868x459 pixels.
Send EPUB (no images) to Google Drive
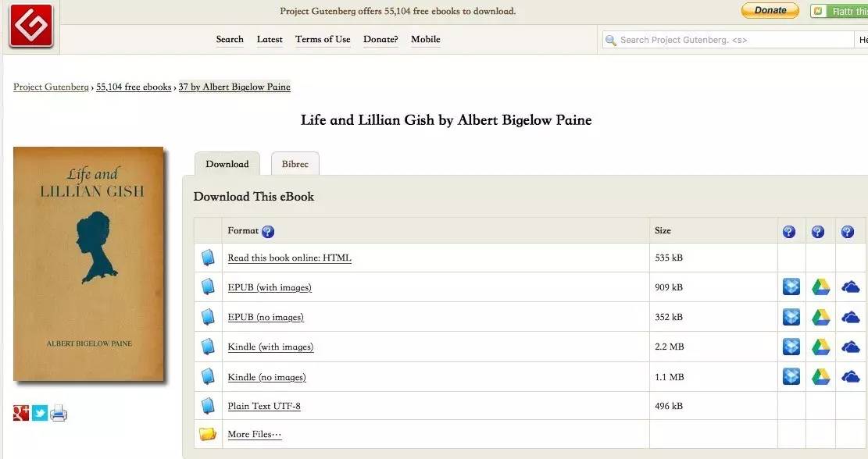[820, 316]
